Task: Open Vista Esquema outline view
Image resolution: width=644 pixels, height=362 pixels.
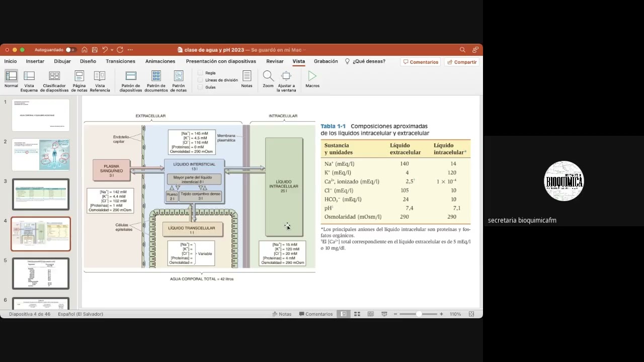Action: [29, 81]
